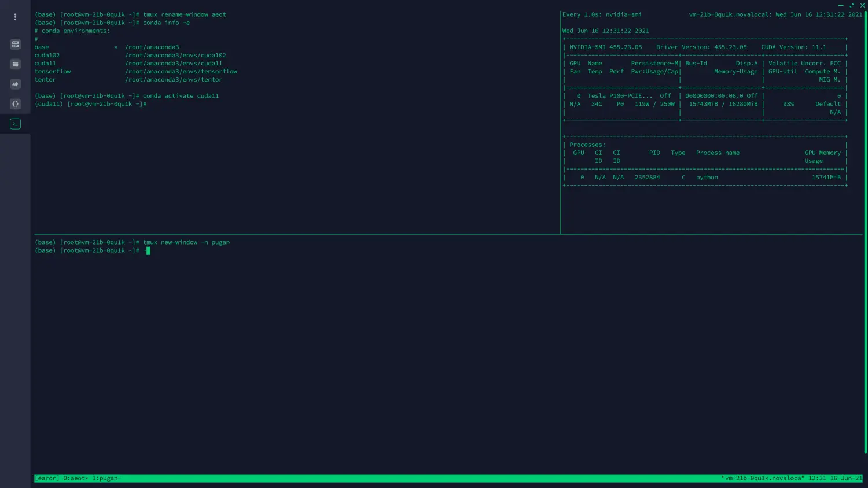Click the /root/anaconda3/envs/tensorflow path

point(181,72)
